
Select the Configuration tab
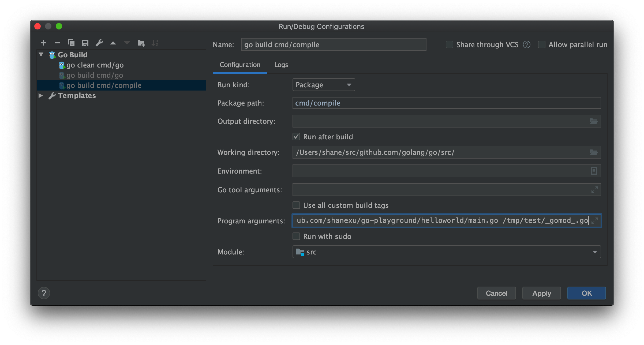pos(240,65)
